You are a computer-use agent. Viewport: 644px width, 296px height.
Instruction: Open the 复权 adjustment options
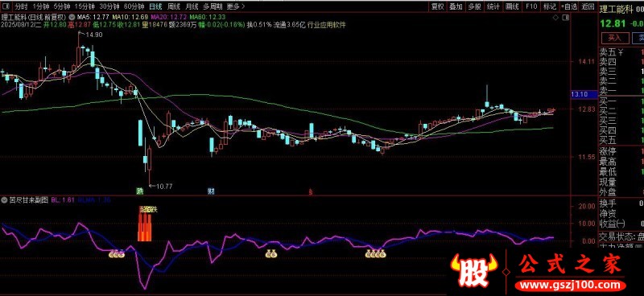(438, 6)
